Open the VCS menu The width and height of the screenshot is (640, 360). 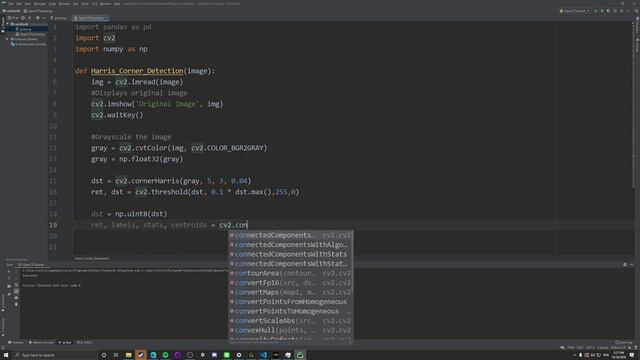[94, 4]
